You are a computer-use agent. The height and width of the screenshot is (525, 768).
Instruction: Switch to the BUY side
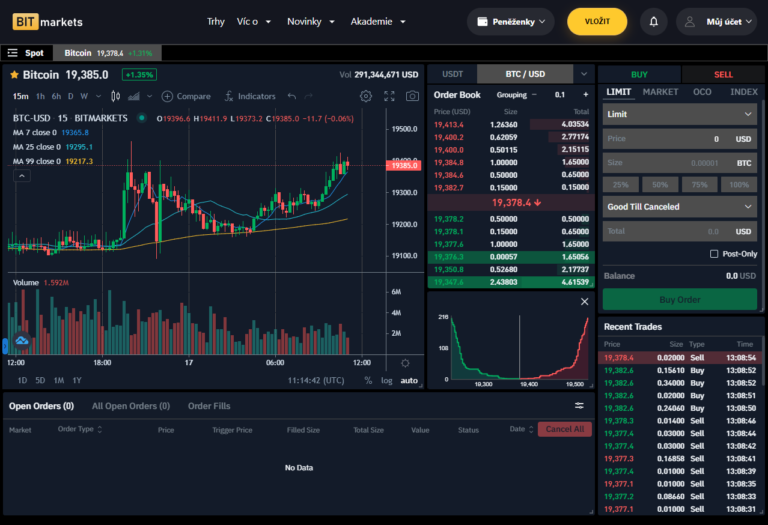coord(639,74)
